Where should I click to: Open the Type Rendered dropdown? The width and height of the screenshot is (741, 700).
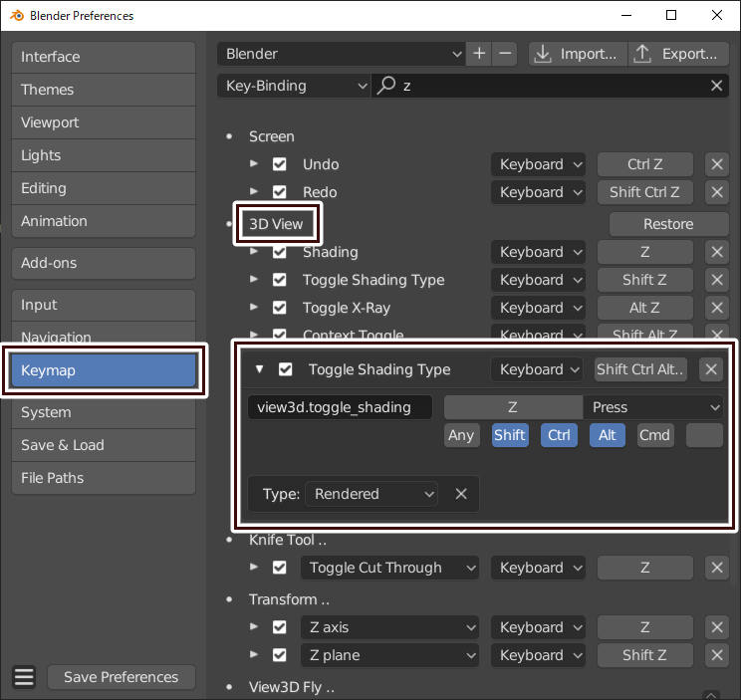point(371,494)
